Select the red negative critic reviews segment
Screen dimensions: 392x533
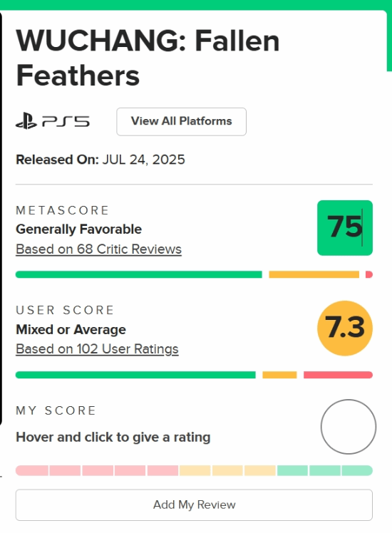click(x=369, y=274)
